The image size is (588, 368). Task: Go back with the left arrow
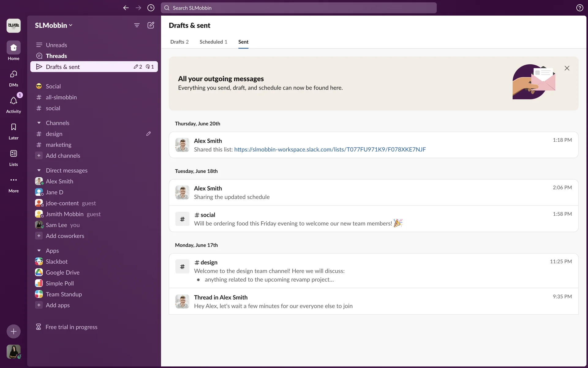[x=126, y=8]
